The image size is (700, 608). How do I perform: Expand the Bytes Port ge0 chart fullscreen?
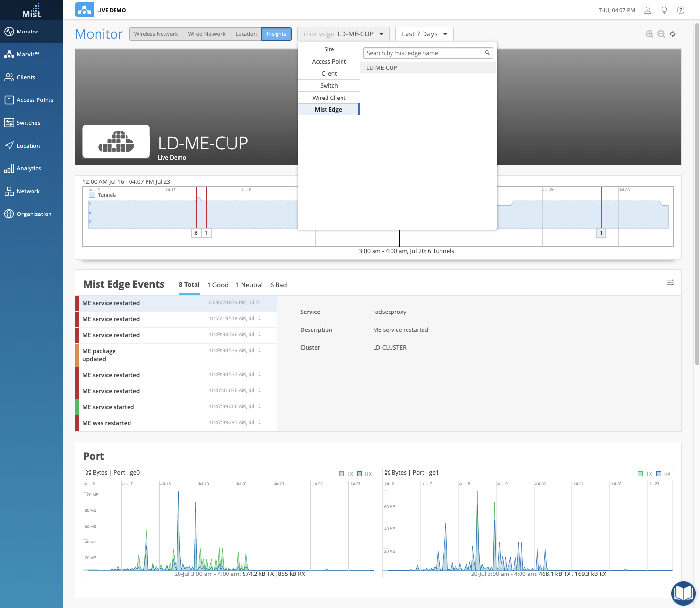[88, 472]
